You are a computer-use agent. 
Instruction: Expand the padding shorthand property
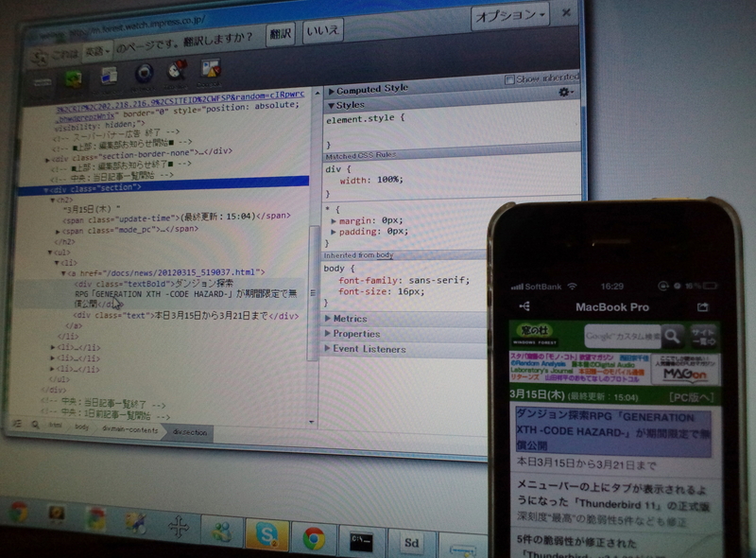tap(334, 232)
